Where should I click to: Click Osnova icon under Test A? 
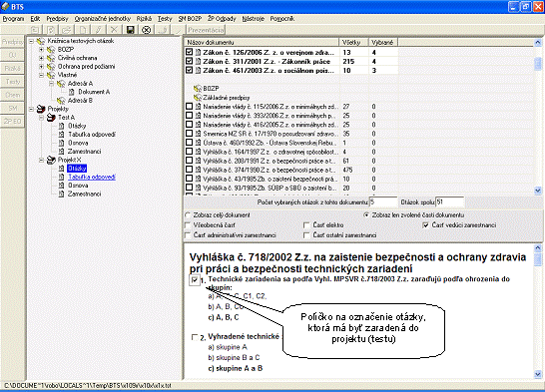61,143
